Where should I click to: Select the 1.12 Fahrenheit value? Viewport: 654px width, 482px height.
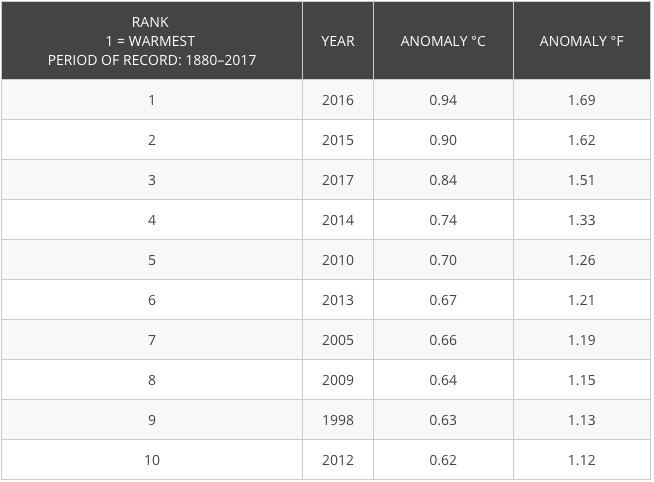tap(582, 460)
